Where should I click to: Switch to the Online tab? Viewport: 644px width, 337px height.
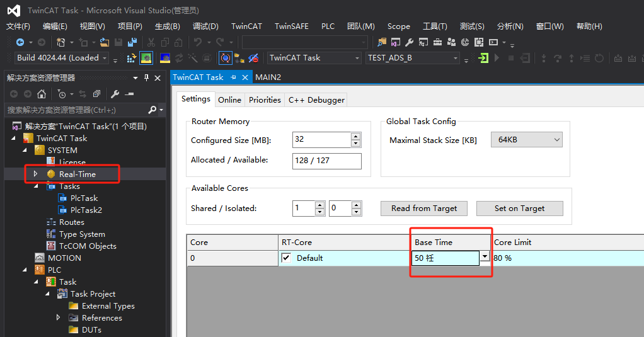click(x=229, y=100)
